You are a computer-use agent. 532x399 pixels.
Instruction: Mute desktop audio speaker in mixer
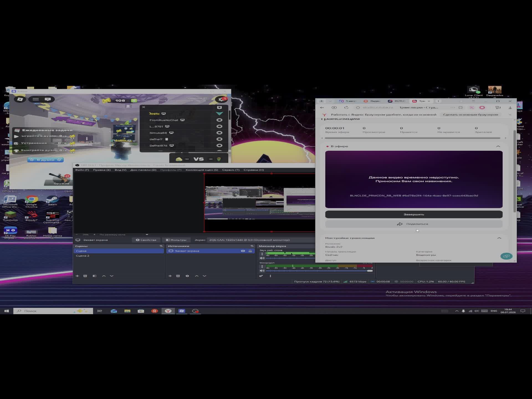point(262,258)
